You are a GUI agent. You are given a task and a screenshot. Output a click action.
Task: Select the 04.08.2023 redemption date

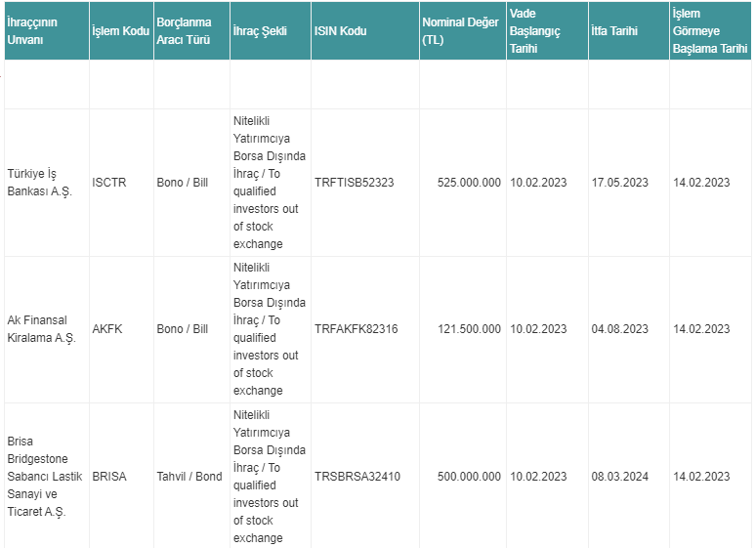point(620,329)
